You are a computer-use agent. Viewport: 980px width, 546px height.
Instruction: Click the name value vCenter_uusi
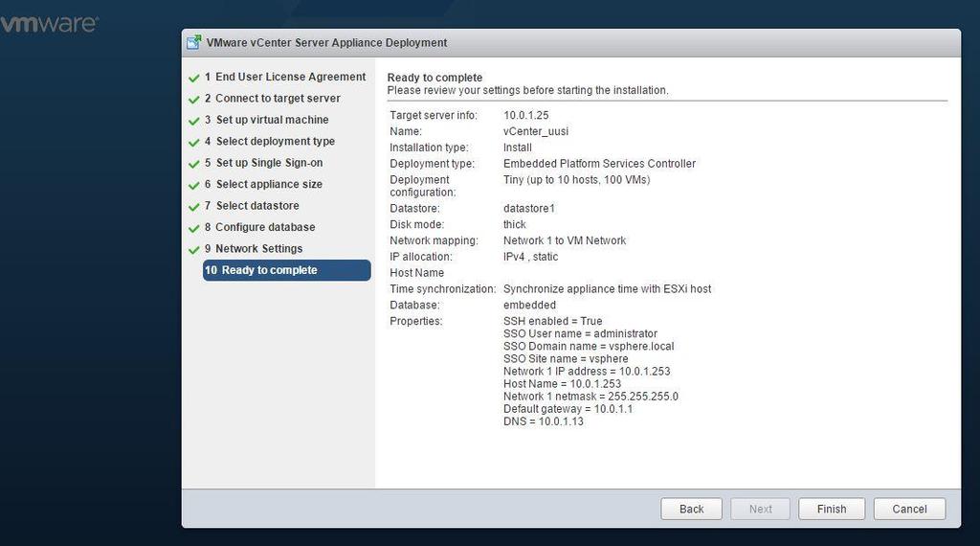point(536,131)
